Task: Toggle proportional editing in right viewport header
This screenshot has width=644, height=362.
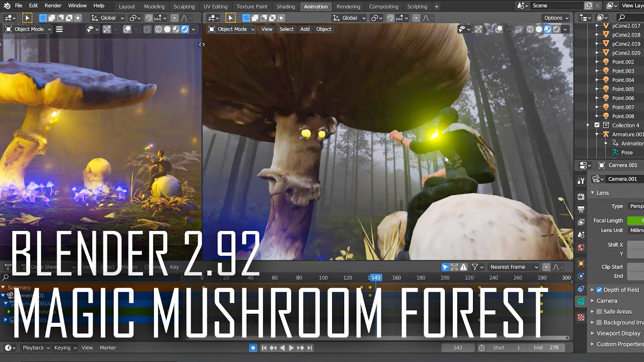Action: pyautogui.click(x=416, y=18)
